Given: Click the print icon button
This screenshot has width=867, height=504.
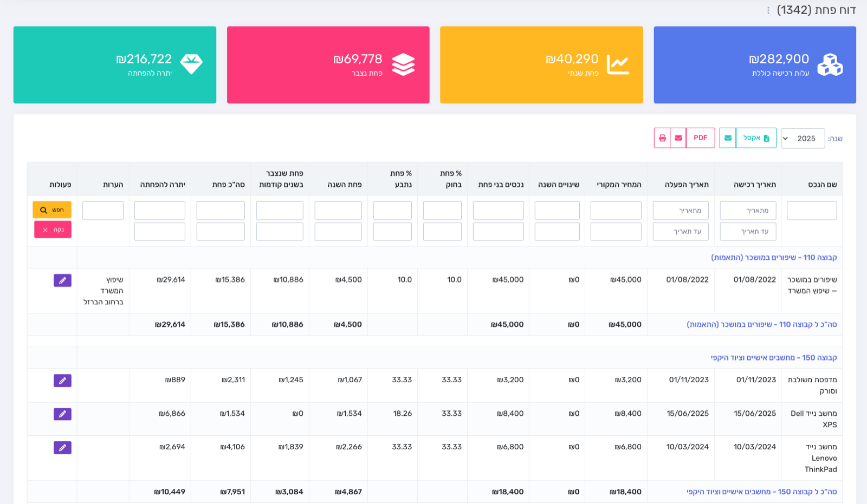Looking at the screenshot, I should 662,138.
